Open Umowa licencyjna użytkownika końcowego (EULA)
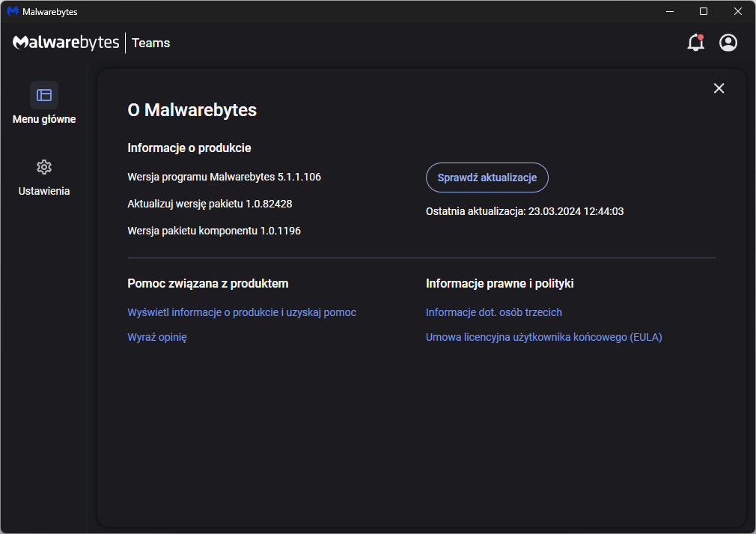 pyautogui.click(x=543, y=337)
